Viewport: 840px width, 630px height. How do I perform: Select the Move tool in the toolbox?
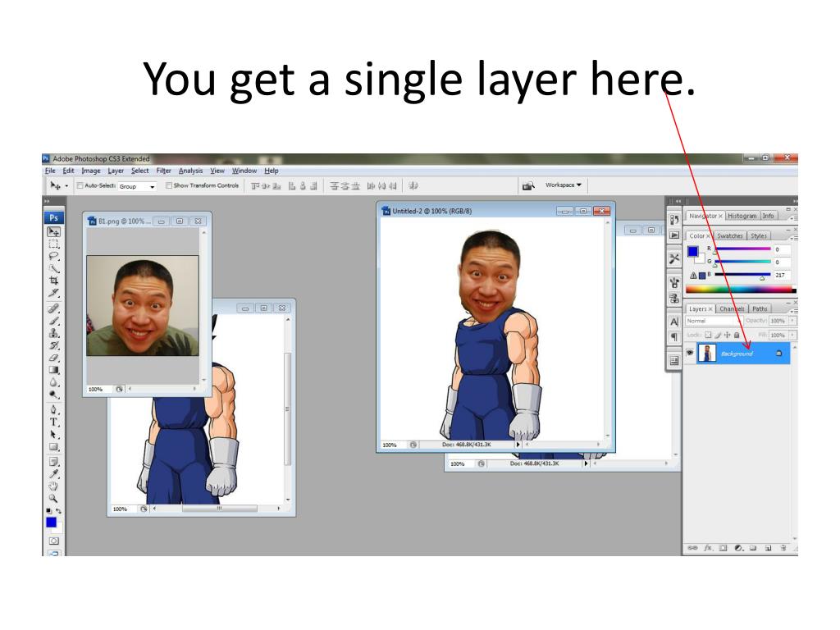tap(53, 232)
